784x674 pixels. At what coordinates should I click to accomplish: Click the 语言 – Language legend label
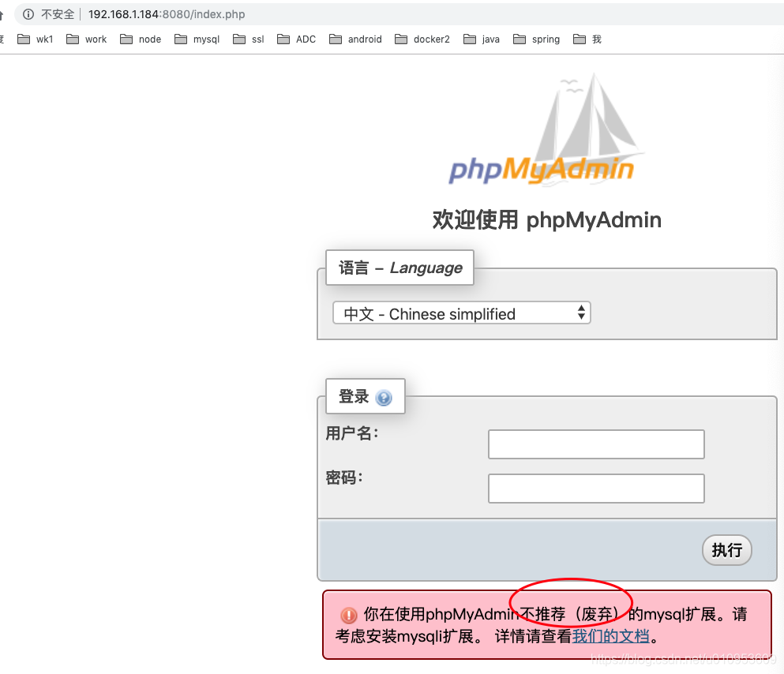[x=400, y=268]
